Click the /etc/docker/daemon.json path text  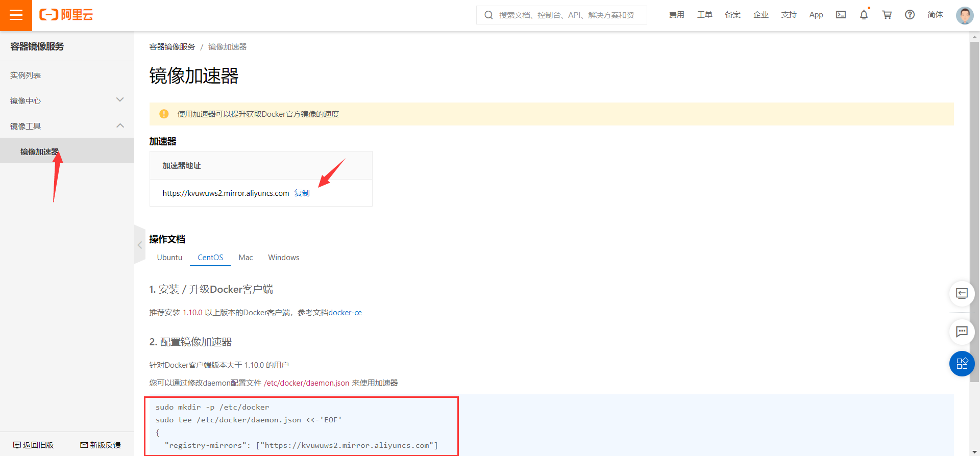click(x=306, y=383)
